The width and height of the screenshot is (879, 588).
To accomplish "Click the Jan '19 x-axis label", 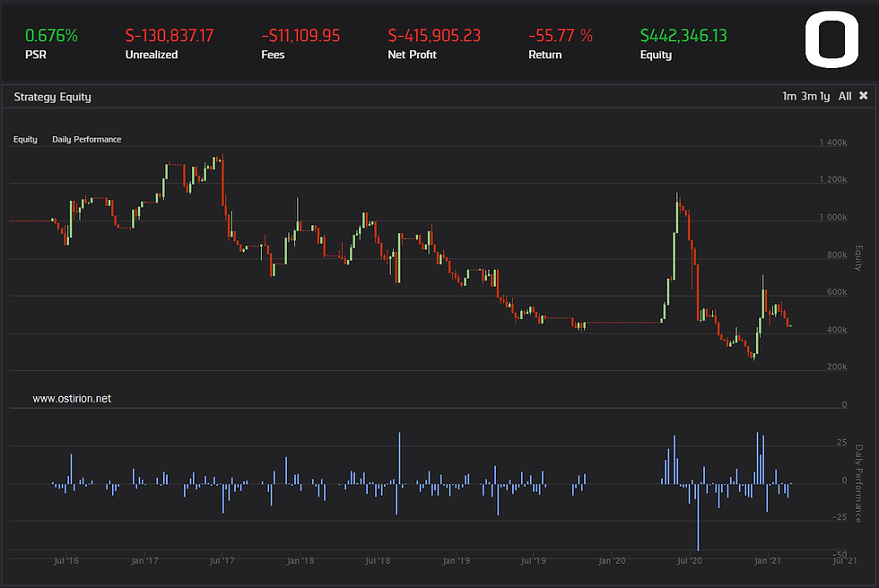I will pos(457,560).
